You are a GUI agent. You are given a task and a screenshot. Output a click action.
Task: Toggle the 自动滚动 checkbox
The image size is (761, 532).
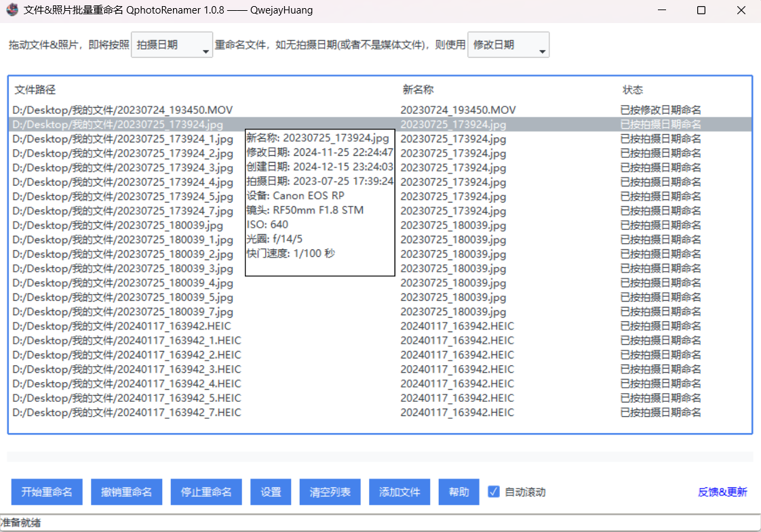(494, 492)
